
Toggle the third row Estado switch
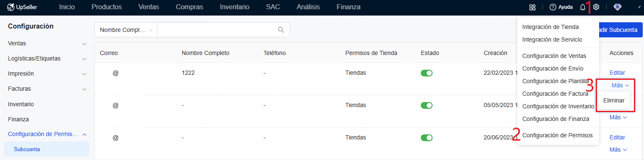pos(427,138)
